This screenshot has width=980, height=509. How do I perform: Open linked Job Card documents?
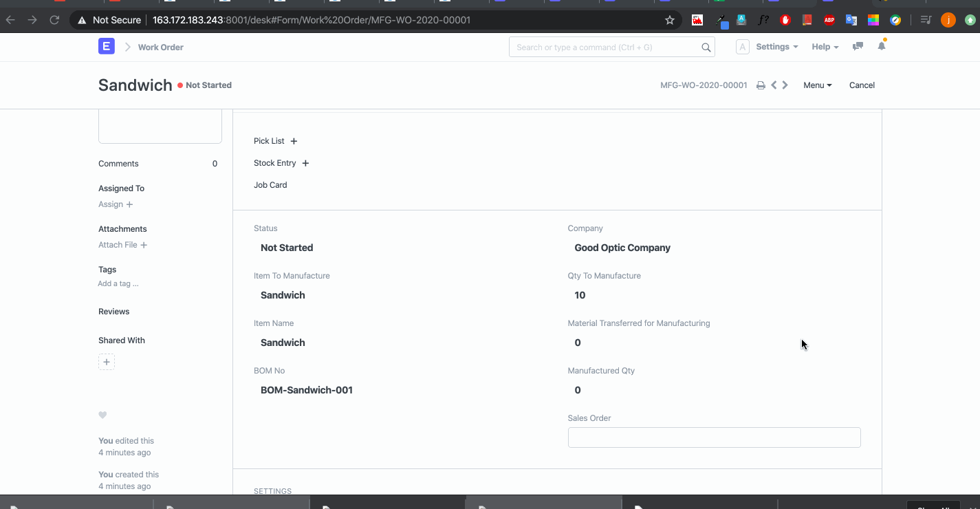[x=270, y=185]
